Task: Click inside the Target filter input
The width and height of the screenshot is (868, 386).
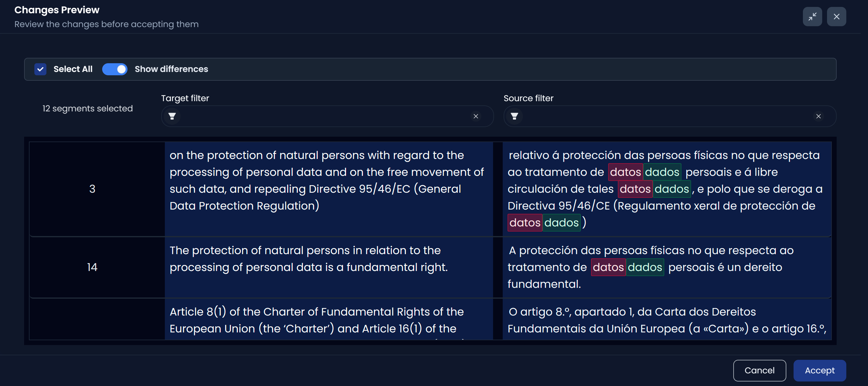Action: tap(323, 116)
